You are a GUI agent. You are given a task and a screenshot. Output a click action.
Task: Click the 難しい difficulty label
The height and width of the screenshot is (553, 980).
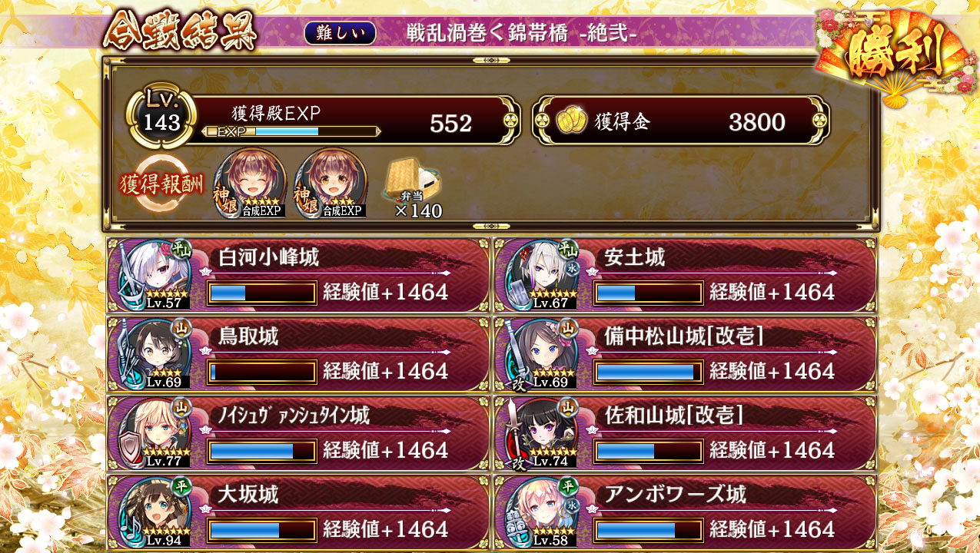(x=341, y=33)
